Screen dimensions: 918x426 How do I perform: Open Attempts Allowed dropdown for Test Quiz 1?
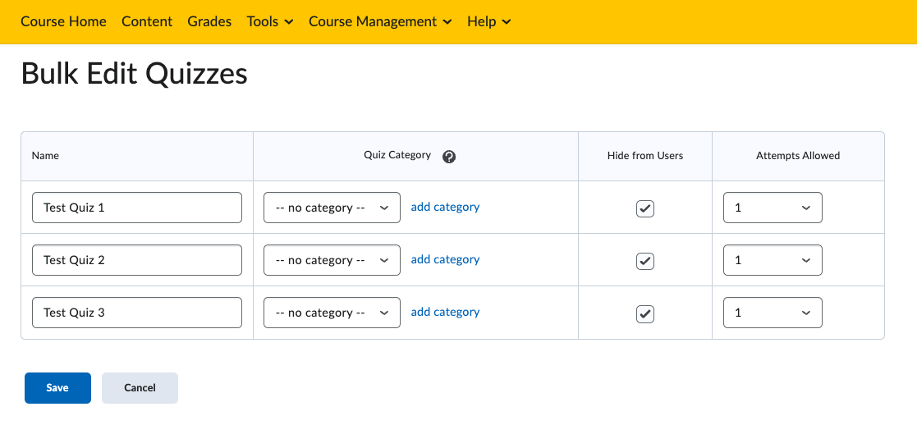click(773, 208)
